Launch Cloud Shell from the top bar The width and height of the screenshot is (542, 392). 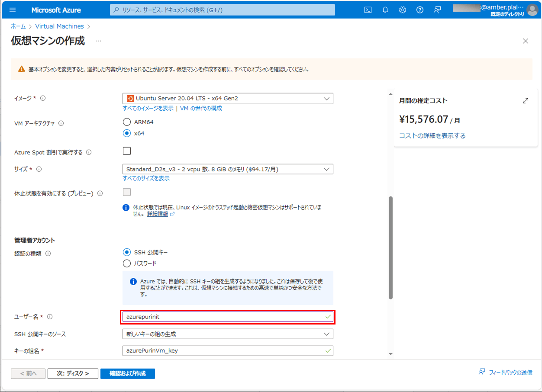point(368,10)
